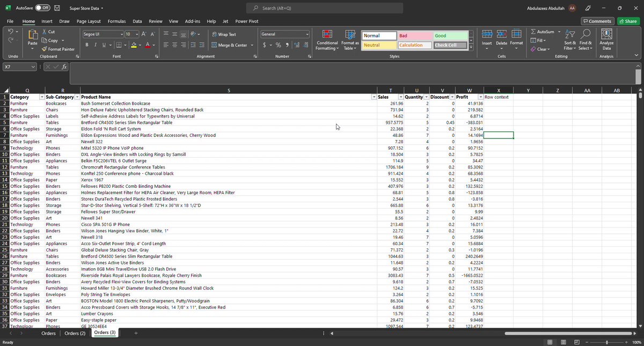This screenshot has height=346, width=644.
Task: Open the number format General dropdown
Action: 307,34
